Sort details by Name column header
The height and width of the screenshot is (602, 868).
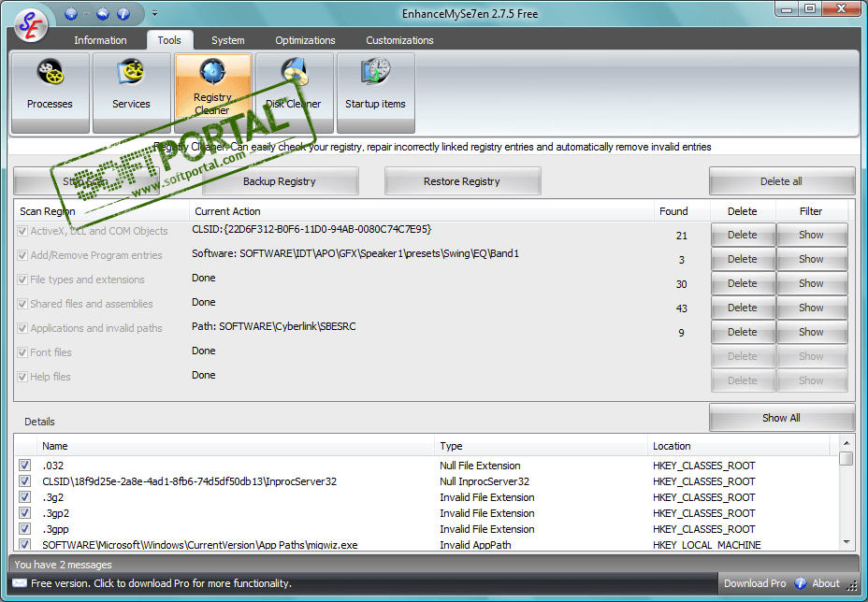point(236,446)
